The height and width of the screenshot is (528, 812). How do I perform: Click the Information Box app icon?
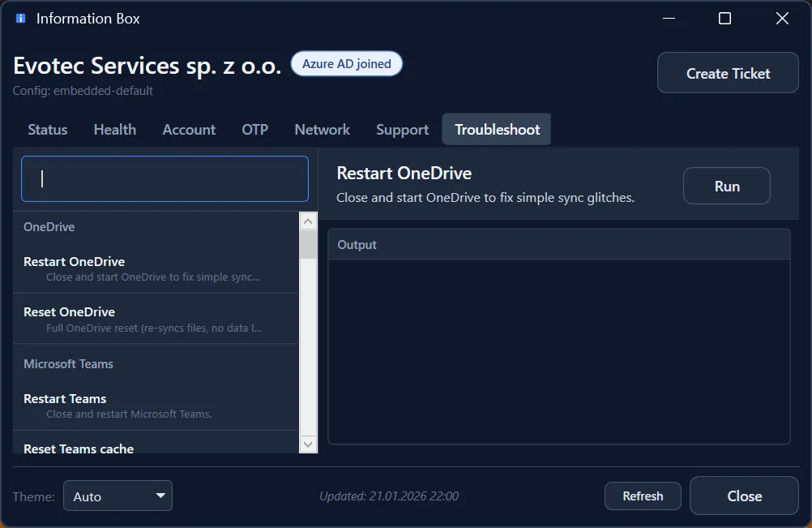[21, 19]
